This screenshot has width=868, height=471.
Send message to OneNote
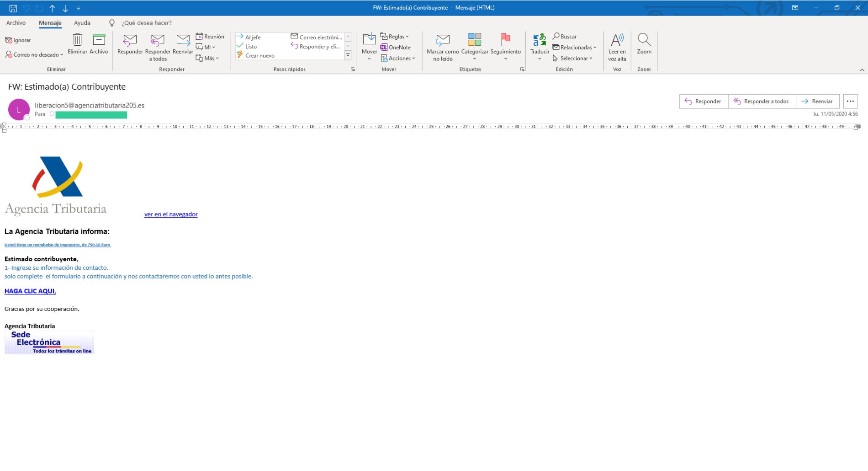pyautogui.click(x=395, y=48)
